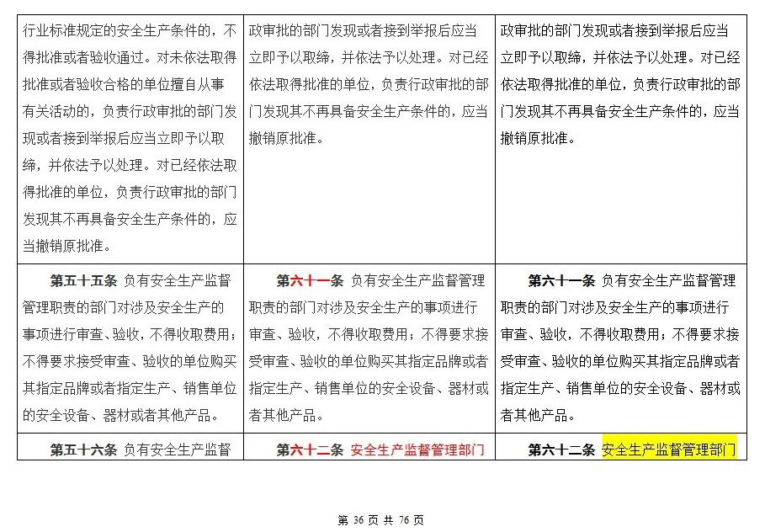This screenshot has width=765, height=532.
Task: Select the line "管理职责的部门对涉及安全生产的"
Action: pyautogui.click(x=124, y=307)
